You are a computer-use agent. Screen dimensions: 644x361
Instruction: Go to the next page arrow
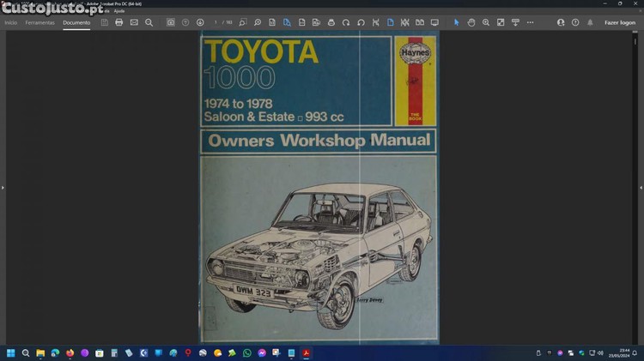point(200,22)
